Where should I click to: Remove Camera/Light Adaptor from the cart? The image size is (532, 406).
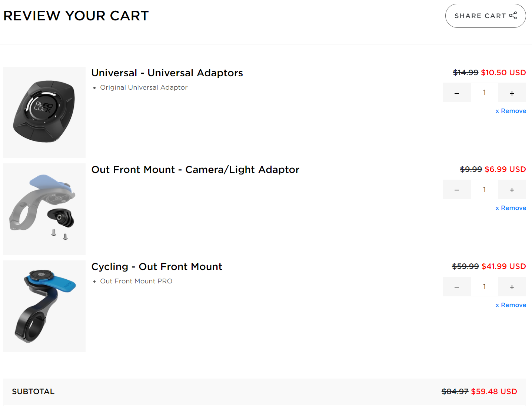click(x=511, y=208)
